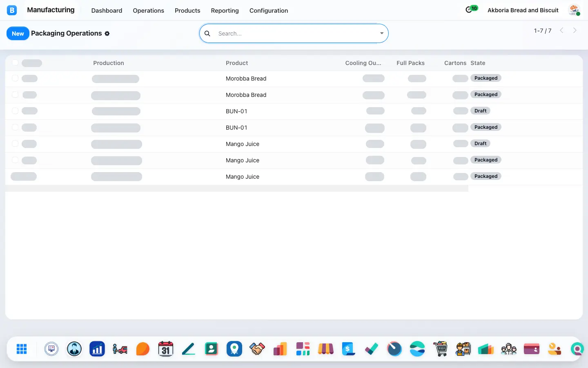
Task: Open the blue dollar invoice app
Action: 349,349
